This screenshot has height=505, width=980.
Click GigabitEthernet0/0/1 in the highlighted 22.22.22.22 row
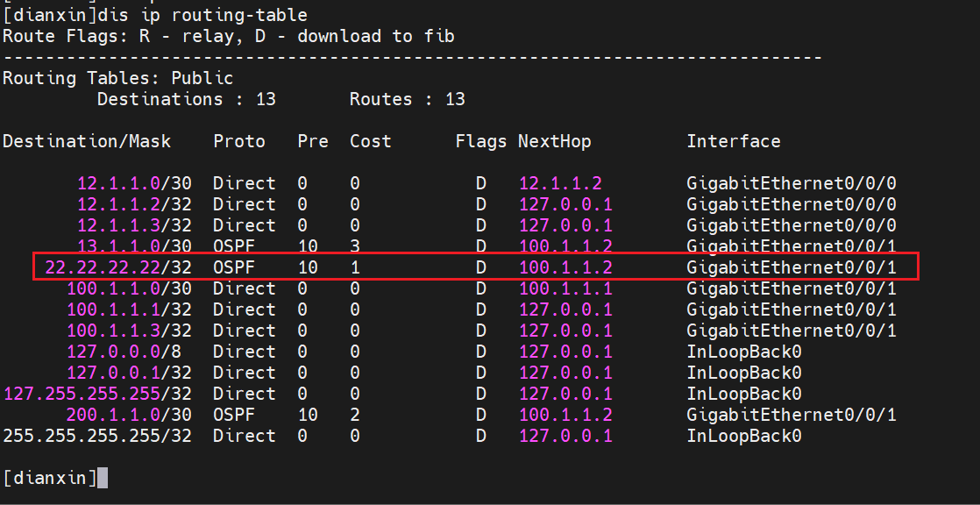pyautogui.click(x=791, y=267)
